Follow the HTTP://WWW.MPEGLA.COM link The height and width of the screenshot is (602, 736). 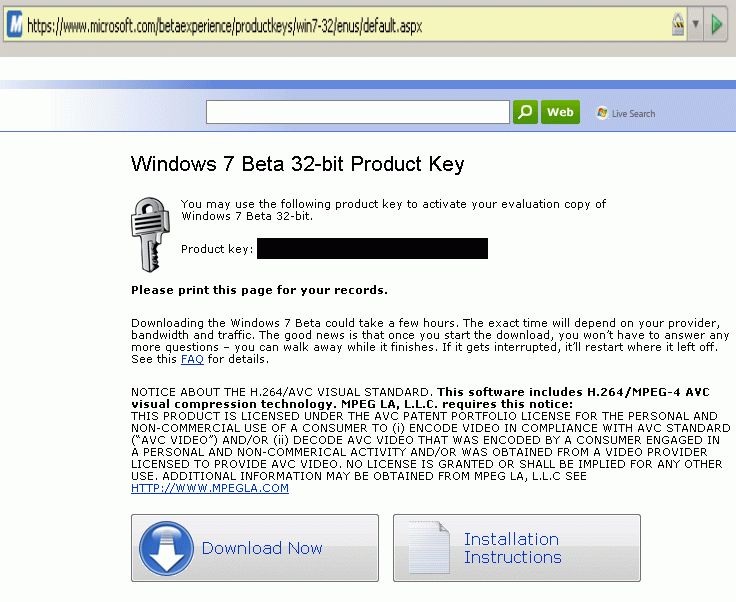click(x=210, y=488)
